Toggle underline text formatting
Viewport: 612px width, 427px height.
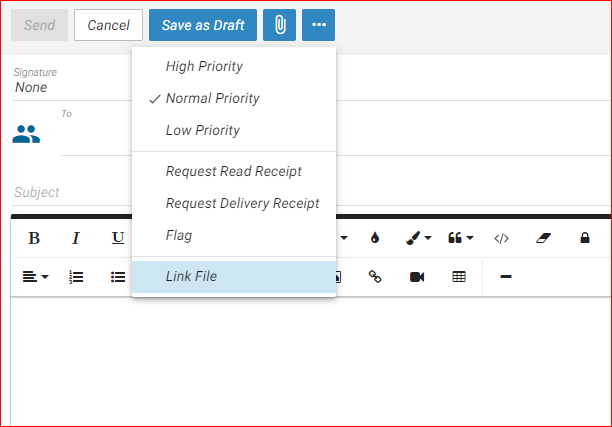click(118, 238)
